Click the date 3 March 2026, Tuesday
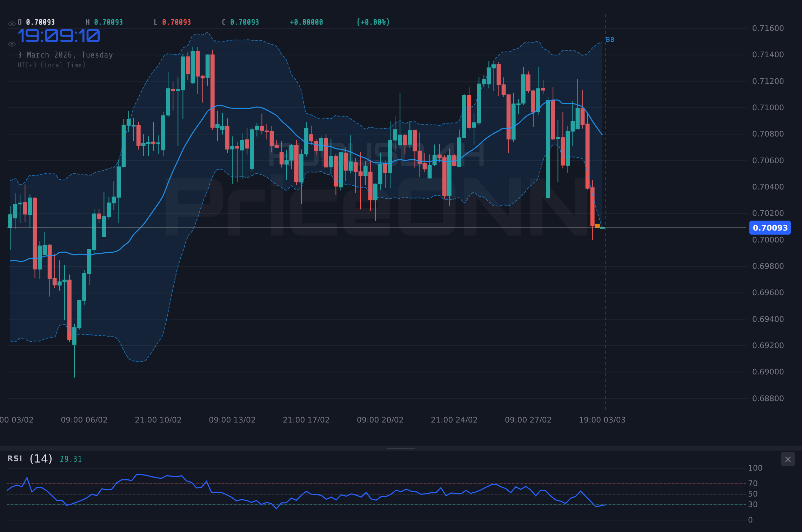802x532 pixels. pos(65,55)
